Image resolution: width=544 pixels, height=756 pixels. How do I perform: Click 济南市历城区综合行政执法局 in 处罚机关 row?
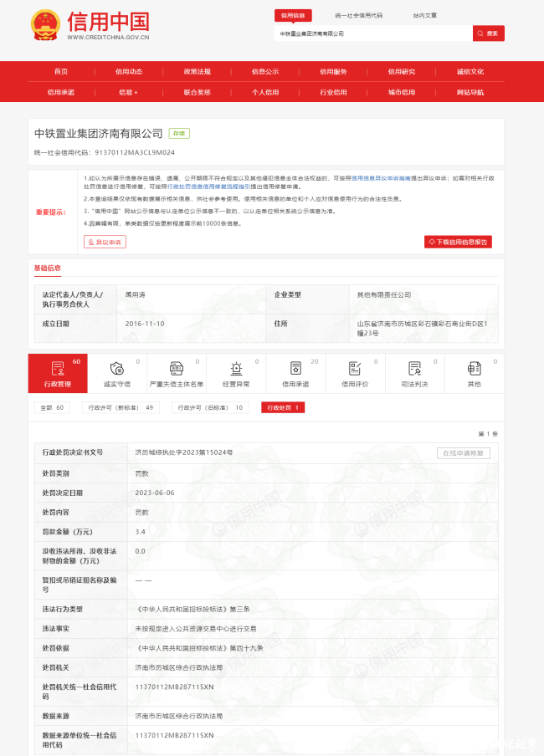(179, 667)
